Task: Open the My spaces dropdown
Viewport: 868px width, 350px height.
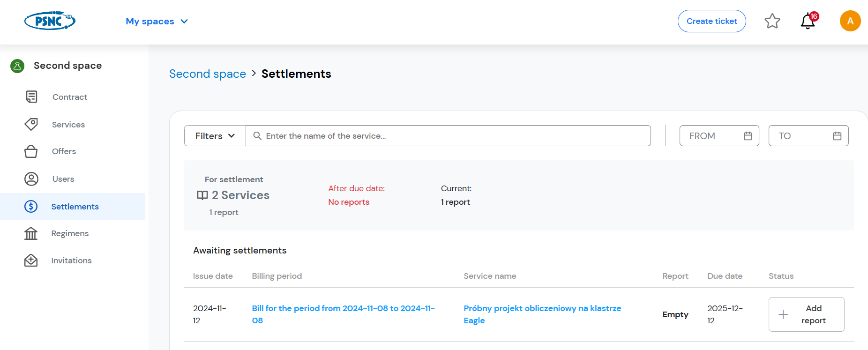Action: [157, 21]
